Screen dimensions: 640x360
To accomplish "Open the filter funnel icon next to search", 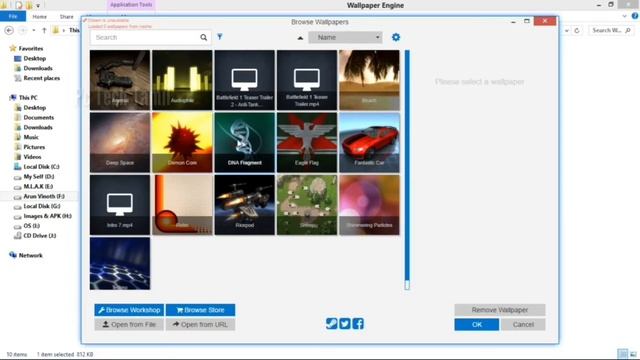I will (x=220, y=37).
